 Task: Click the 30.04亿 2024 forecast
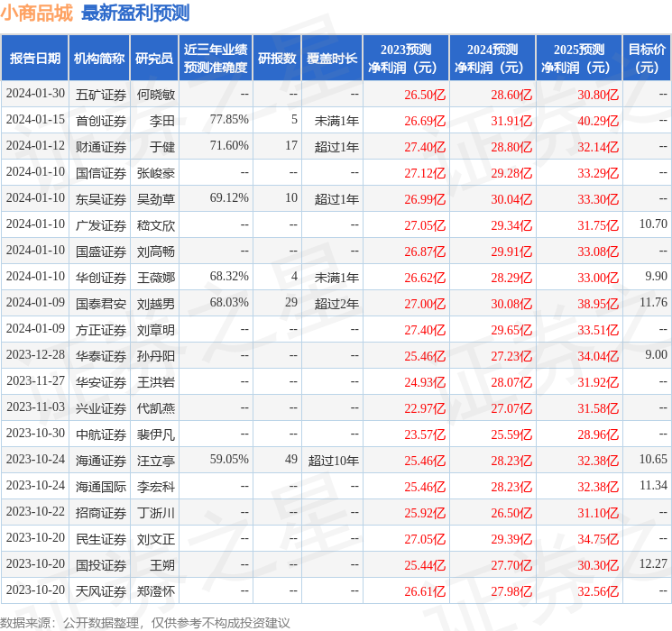click(x=511, y=199)
